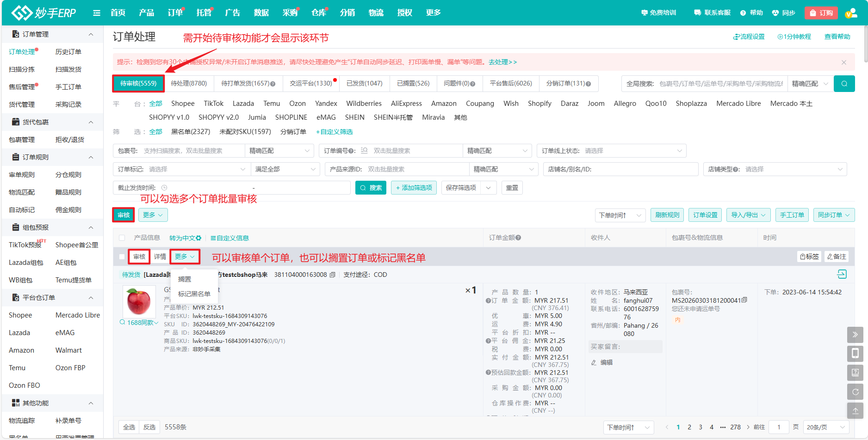Screen dimensions: 868x440
Task: Click the hamburger menu toggle icon
Action: click(97, 13)
